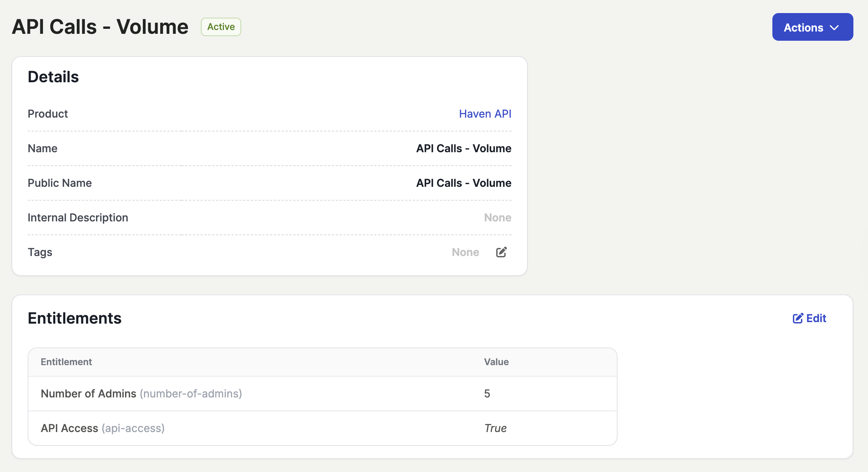Click the Name field value
Screen dimensions: 868x472
(x=464, y=148)
